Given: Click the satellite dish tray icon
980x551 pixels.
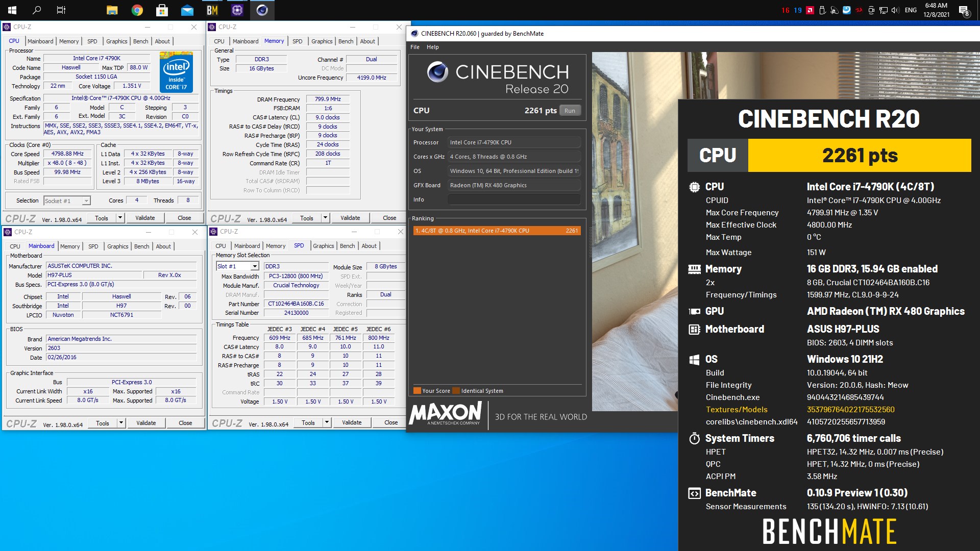Looking at the screenshot, I should pyautogui.click(x=835, y=10).
